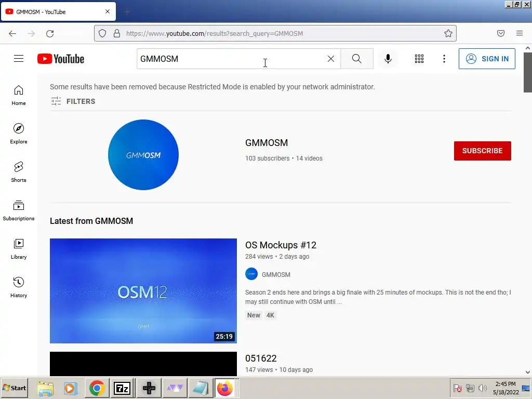Open Windows Media Player from taskbar
Screen dimensions: 532x399
coord(71,388)
